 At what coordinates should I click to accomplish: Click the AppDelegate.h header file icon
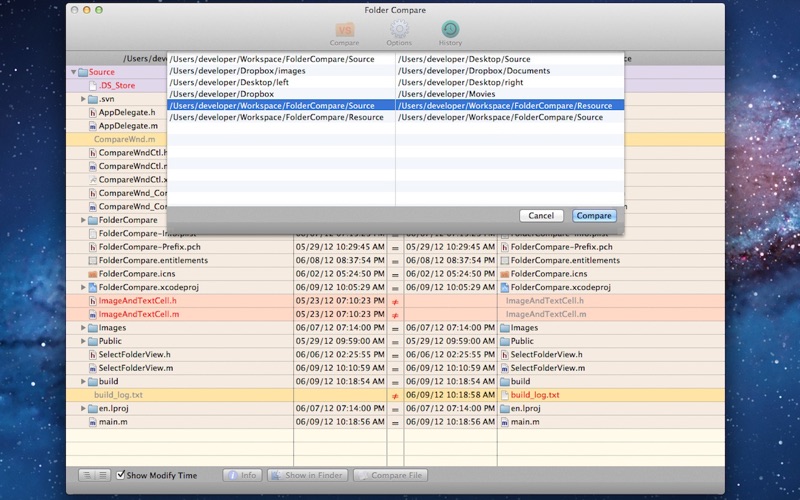(x=93, y=112)
